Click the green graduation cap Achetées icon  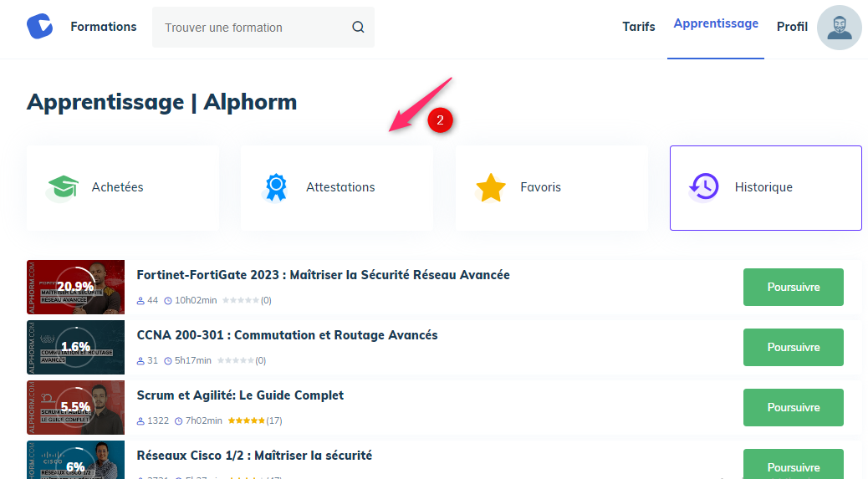point(62,187)
